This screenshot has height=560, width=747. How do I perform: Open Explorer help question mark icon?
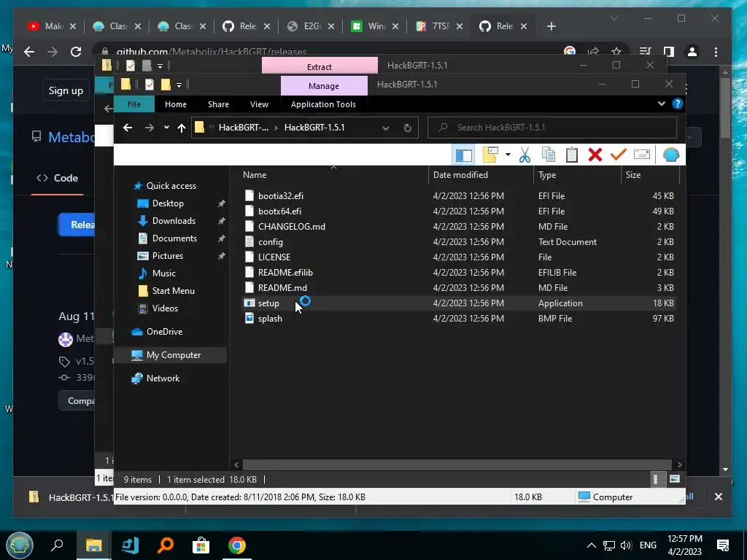coord(677,104)
